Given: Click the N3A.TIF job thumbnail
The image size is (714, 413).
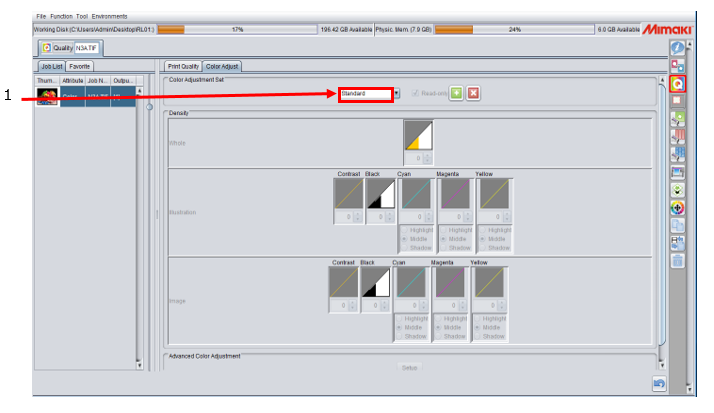Looking at the screenshot, I should 48,97.
